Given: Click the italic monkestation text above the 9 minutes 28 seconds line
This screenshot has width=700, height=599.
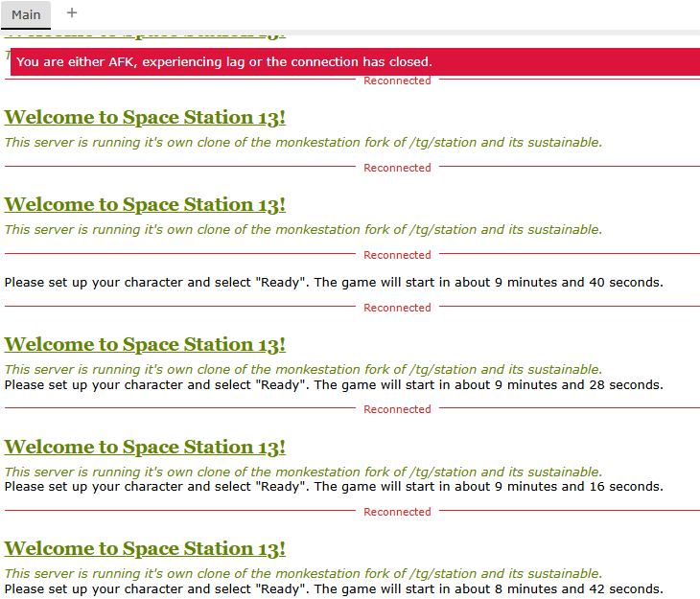Looking at the screenshot, I should tap(303, 370).
